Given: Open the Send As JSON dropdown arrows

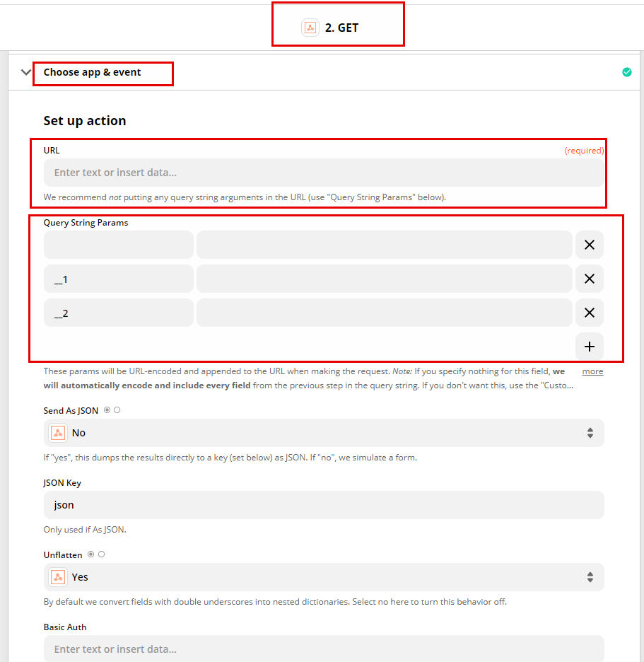Looking at the screenshot, I should pyautogui.click(x=590, y=433).
